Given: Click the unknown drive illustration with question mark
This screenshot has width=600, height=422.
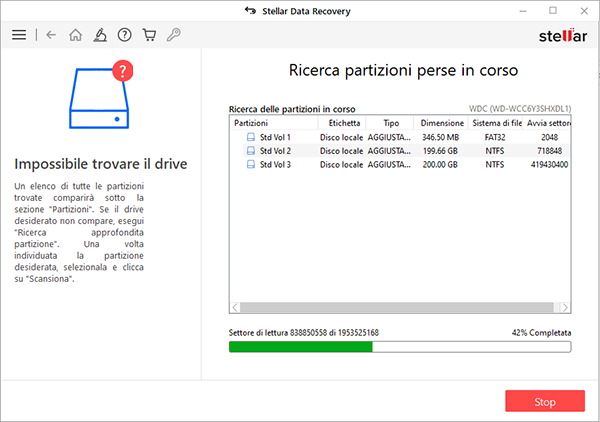Looking at the screenshot, I should pos(100,95).
